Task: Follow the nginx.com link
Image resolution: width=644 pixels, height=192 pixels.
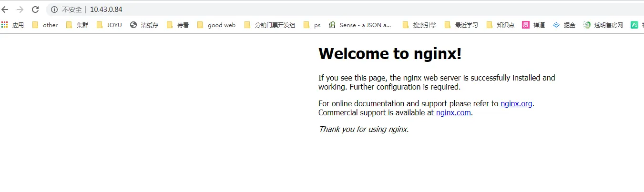Action: pyautogui.click(x=453, y=113)
